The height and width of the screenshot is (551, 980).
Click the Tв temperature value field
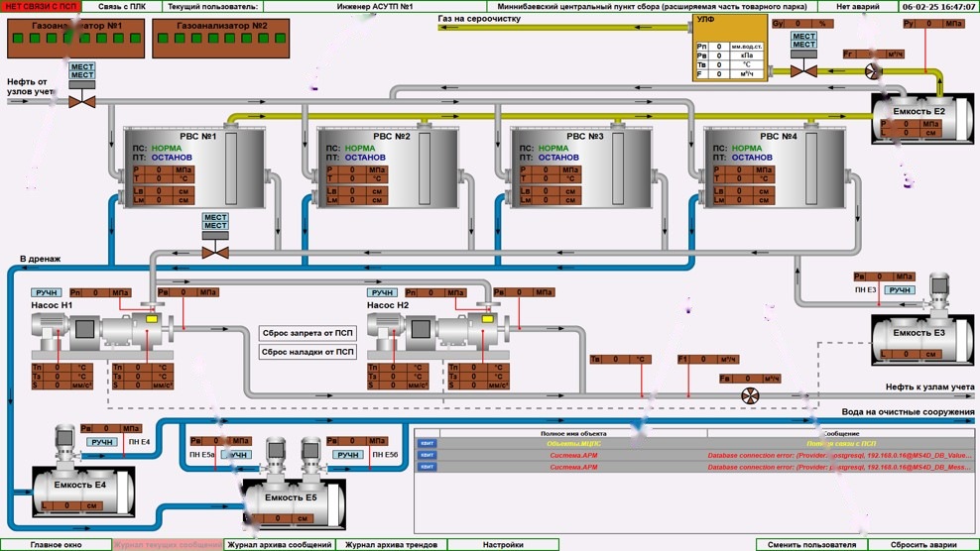pyautogui.click(x=620, y=359)
